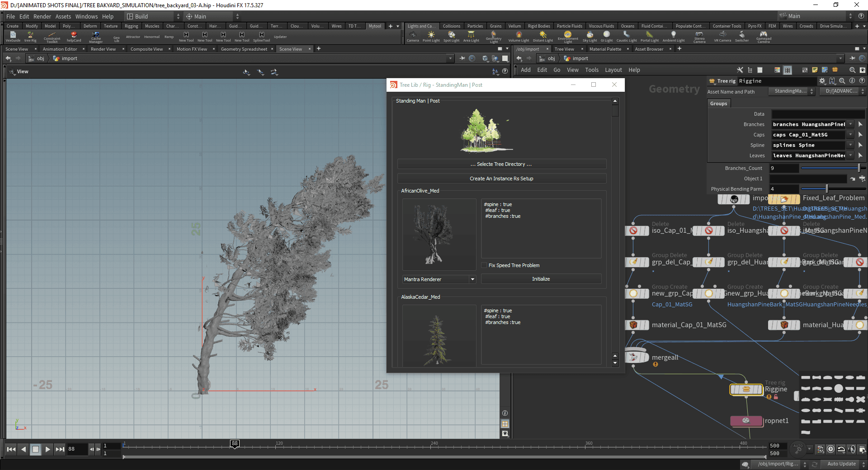Viewport: 868px width, 470px height.
Task: Click the Riggine tree rig node
Action: pos(746,389)
